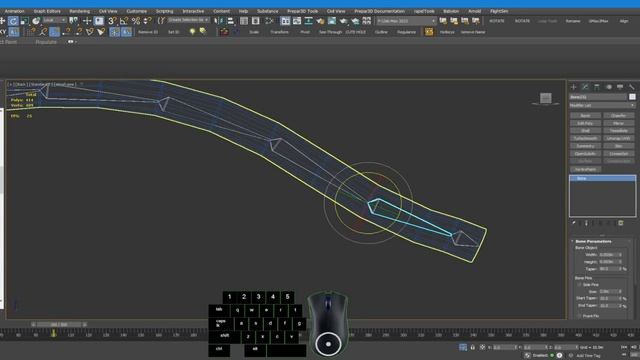This screenshot has width=640, height=360.
Task: Open the Create Selection Set dropdown
Action: [188, 20]
